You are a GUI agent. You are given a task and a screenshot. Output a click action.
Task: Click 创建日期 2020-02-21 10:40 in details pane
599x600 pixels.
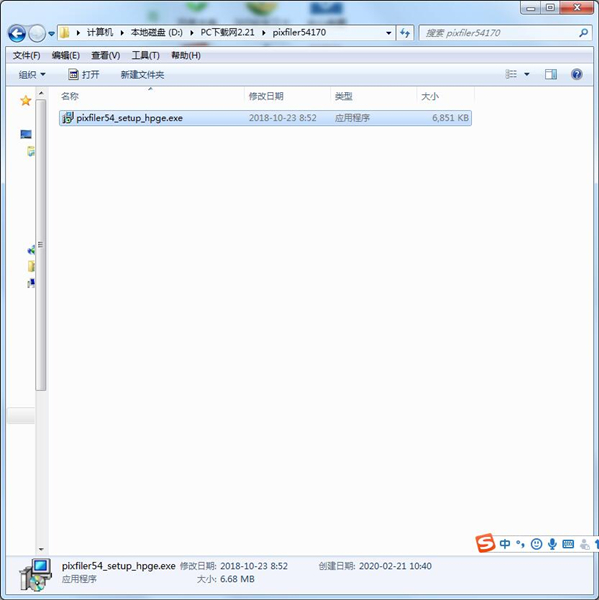click(375, 566)
